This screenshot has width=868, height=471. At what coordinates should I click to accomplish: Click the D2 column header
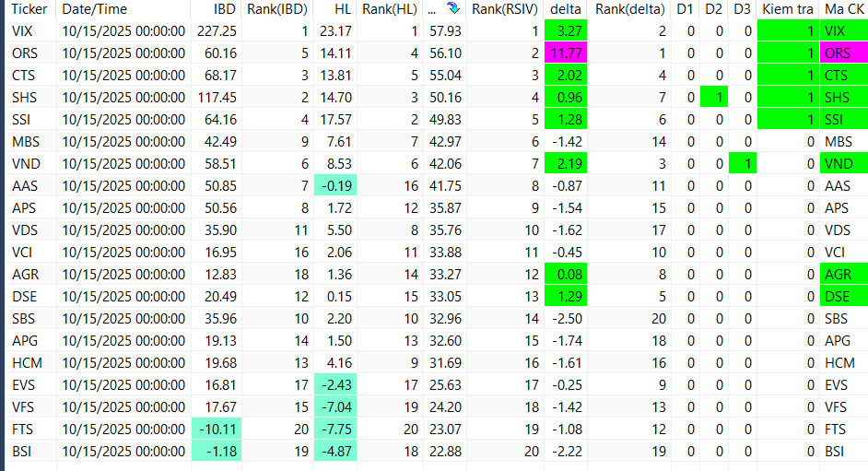click(713, 9)
